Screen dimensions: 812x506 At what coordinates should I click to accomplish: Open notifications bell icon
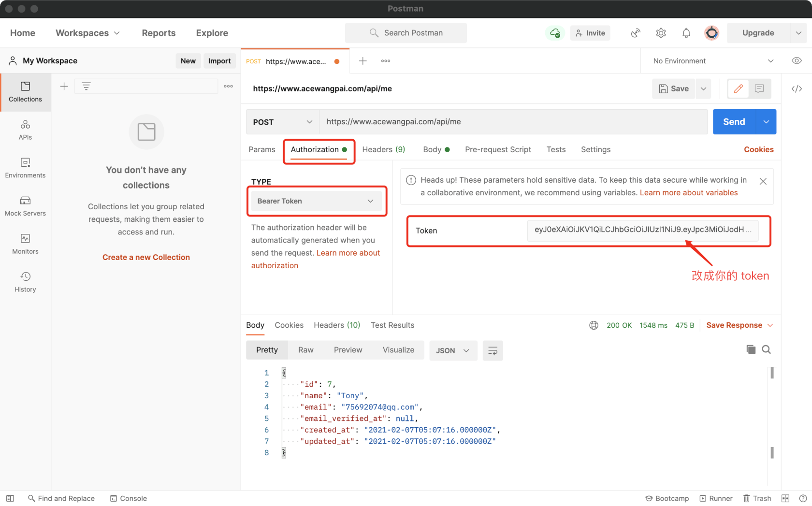click(686, 33)
